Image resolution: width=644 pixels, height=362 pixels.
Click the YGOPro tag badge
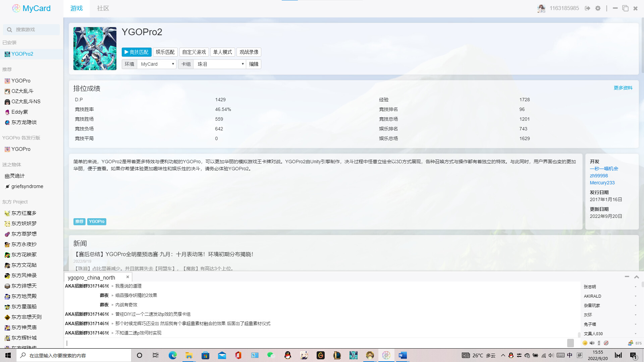click(x=97, y=222)
